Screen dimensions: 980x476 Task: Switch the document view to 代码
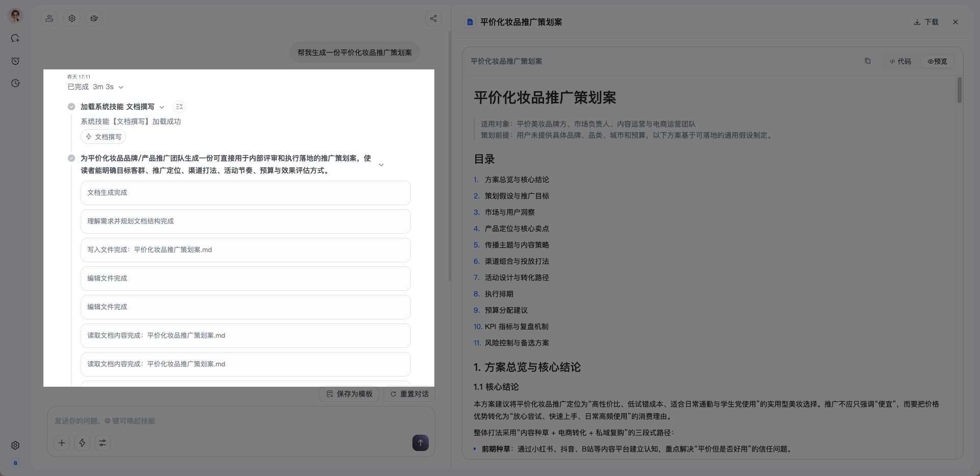(900, 61)
